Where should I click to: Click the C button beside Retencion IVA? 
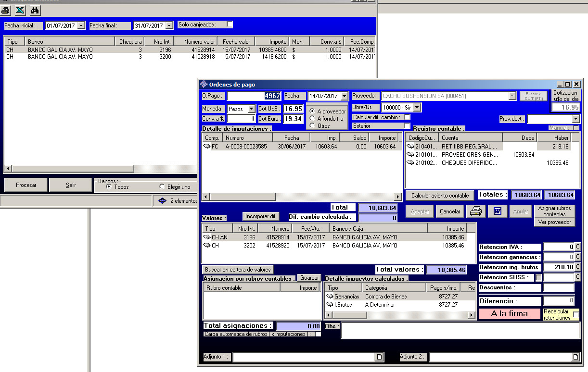coord(577,247)
